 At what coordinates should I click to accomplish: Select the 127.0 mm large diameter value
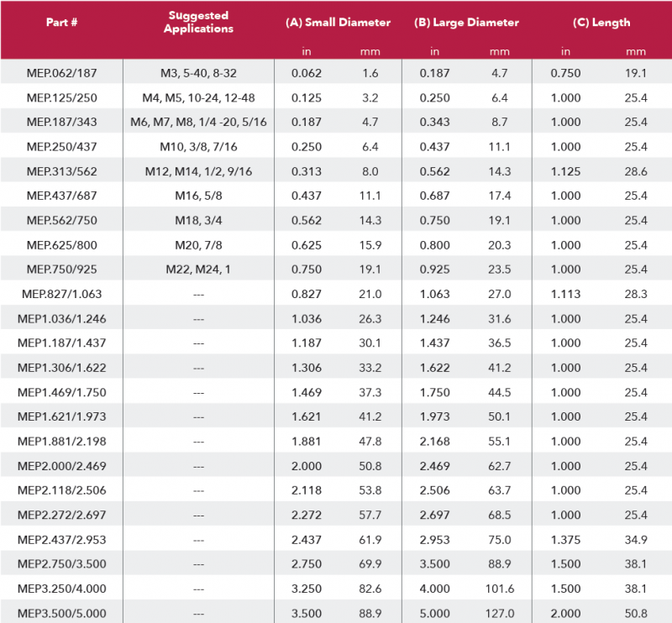pyautogui.click(x=499, y=613)
